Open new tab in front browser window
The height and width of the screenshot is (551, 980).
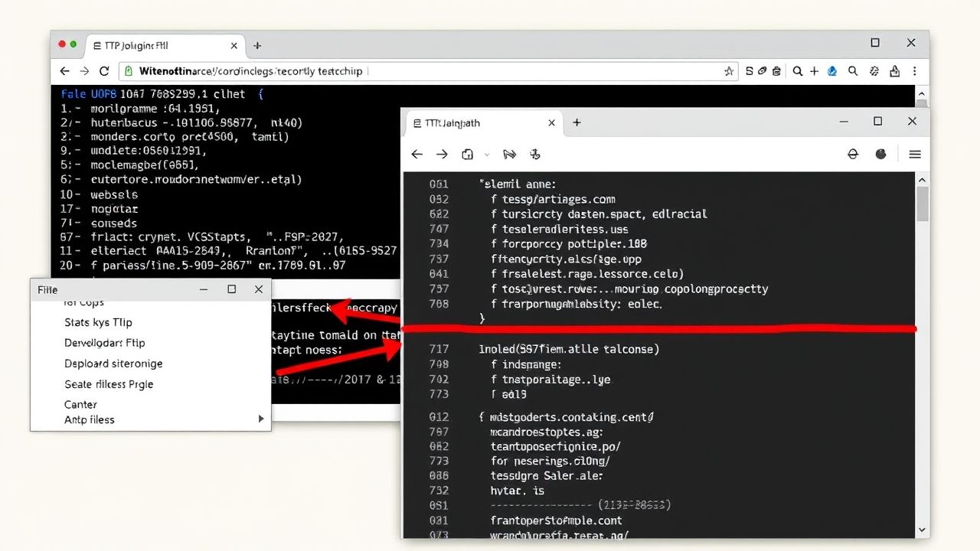tap(577, 122)
